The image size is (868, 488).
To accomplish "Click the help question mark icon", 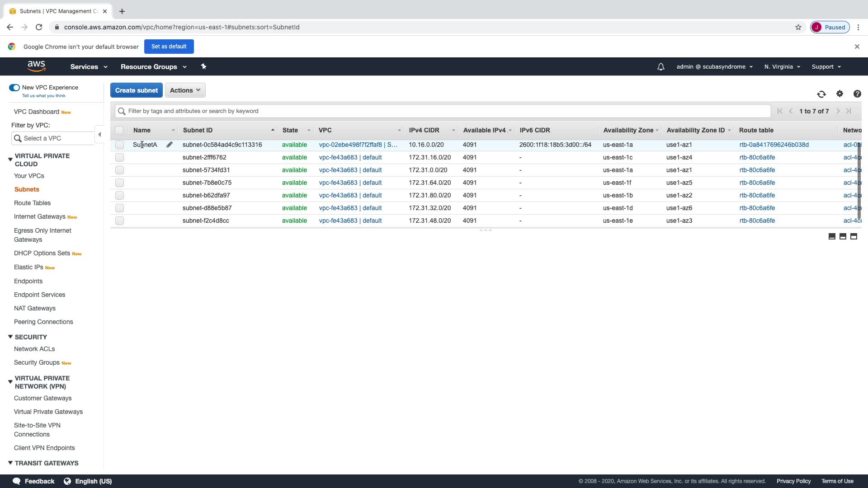I will tap(857, 94).
